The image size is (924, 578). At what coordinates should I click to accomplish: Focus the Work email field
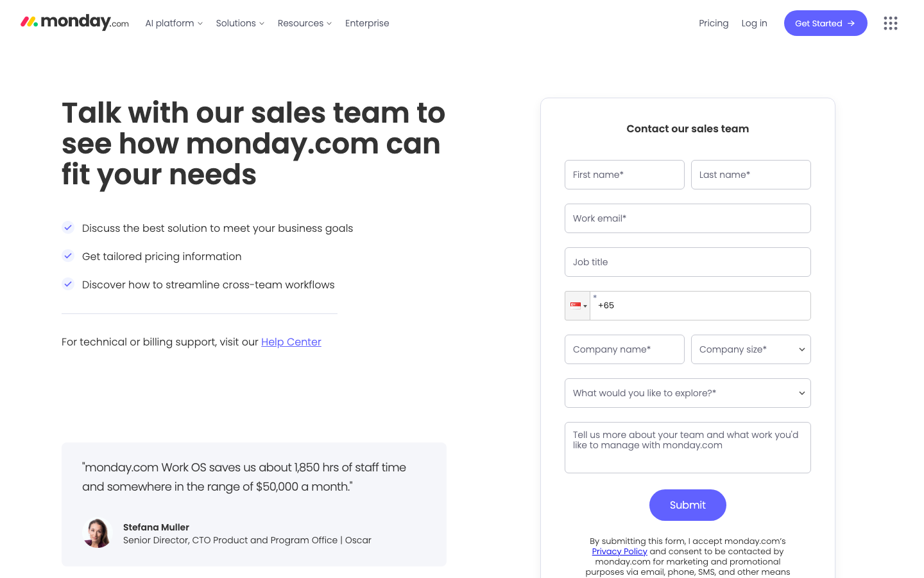688,218
